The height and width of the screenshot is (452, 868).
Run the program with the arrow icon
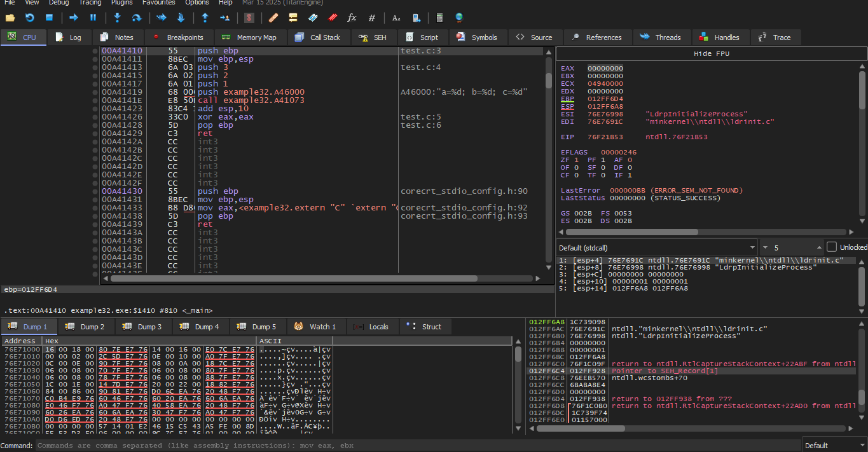[73, 18]
